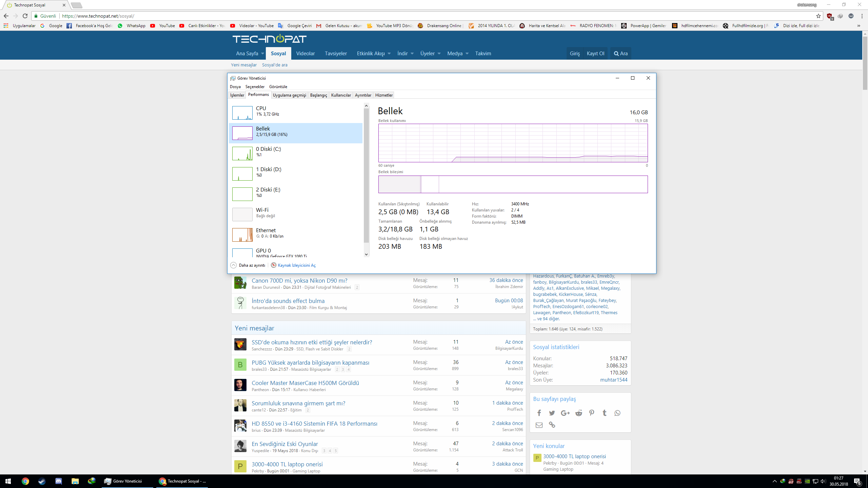This screenshot has height=488, width=868.
Task: Expand Ana Sayfa dropdown arrow
Action: tap(262, 54)
